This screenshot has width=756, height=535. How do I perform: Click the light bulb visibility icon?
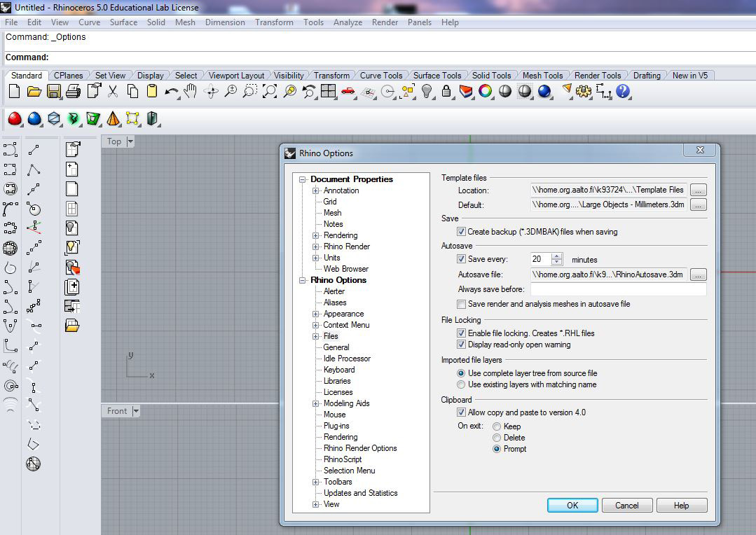426,91
